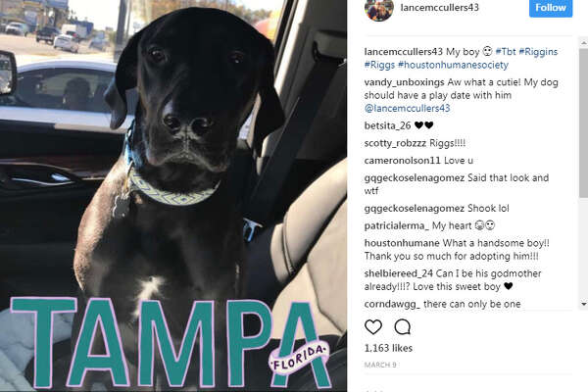The width and height of the screenshot is (588, 392).
Task: Open commenter vandy_unboxings profile
Action: [x=404, y=82]
